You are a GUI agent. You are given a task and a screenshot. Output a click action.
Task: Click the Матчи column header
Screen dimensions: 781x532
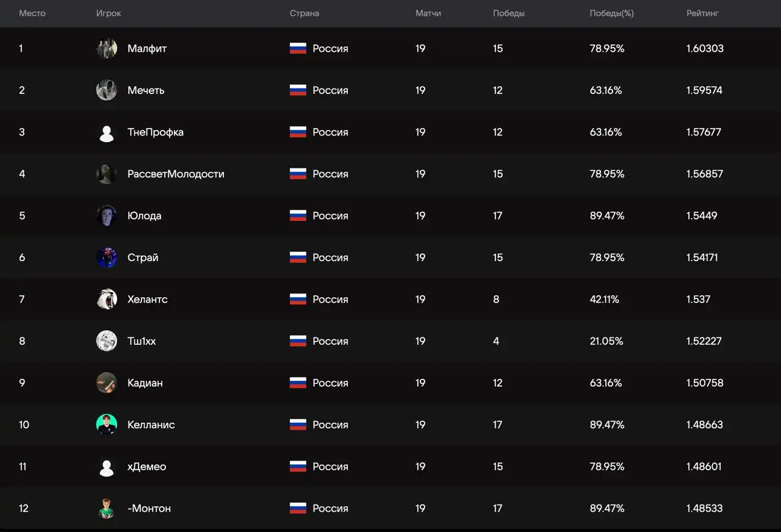click(x=428, y=13)
